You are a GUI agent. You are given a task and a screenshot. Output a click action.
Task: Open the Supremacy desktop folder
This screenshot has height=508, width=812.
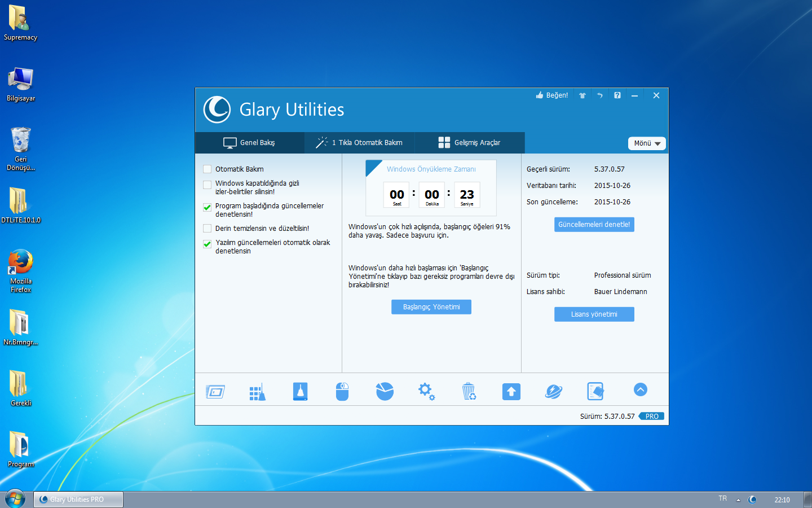[20, 23]
